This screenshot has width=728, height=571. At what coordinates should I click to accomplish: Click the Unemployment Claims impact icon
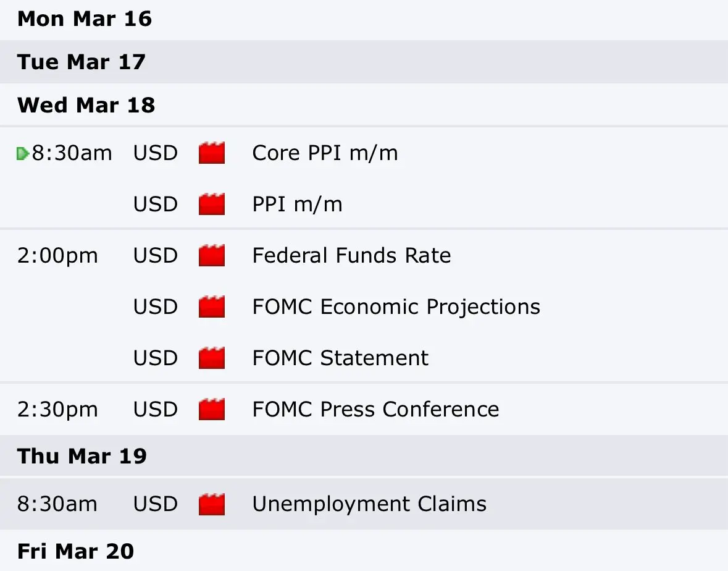(x=212, y=505)
